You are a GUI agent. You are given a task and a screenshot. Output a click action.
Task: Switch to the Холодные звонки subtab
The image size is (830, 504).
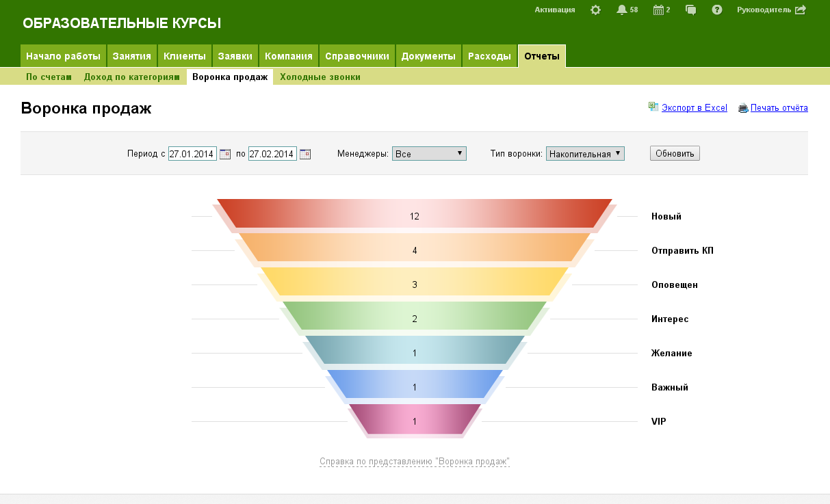[x=320, y=77]
